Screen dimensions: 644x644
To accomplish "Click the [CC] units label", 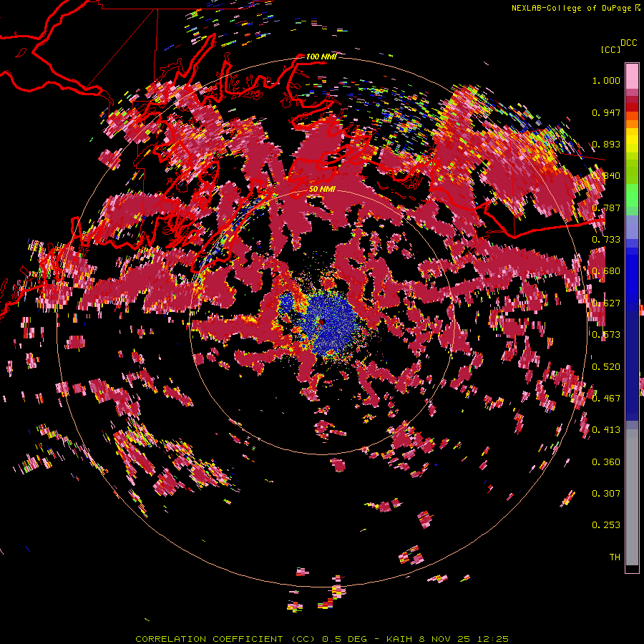I will tap(610, 49).
